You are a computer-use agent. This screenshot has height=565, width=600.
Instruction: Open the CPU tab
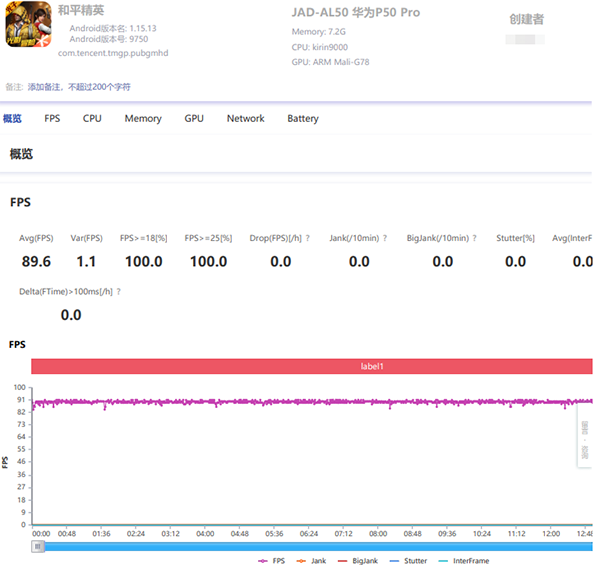tap(92, 118)
